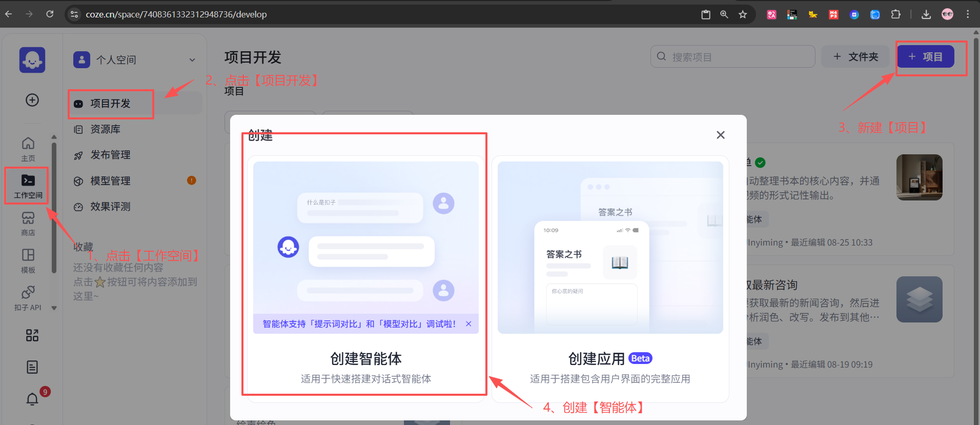Choose the 创建应用 card

click(610, 278)
